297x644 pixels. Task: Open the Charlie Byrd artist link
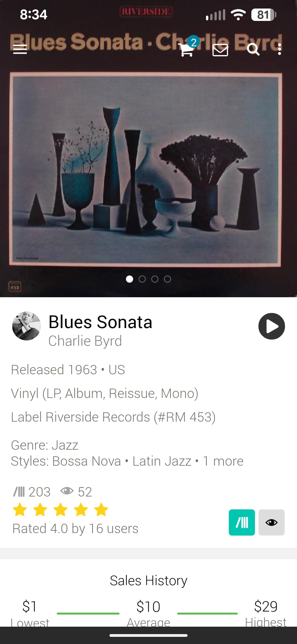pyautogui.click(x=85, y=341)
